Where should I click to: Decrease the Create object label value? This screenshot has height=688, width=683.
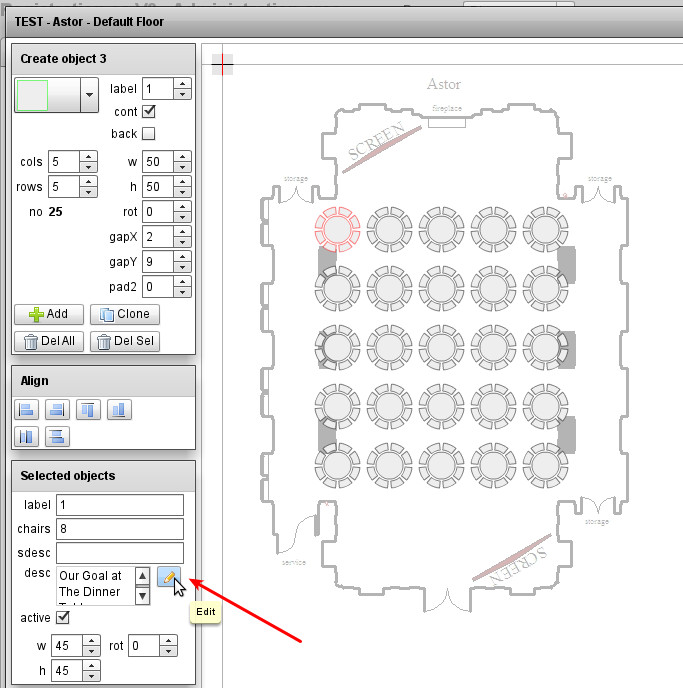coord(182,94)
